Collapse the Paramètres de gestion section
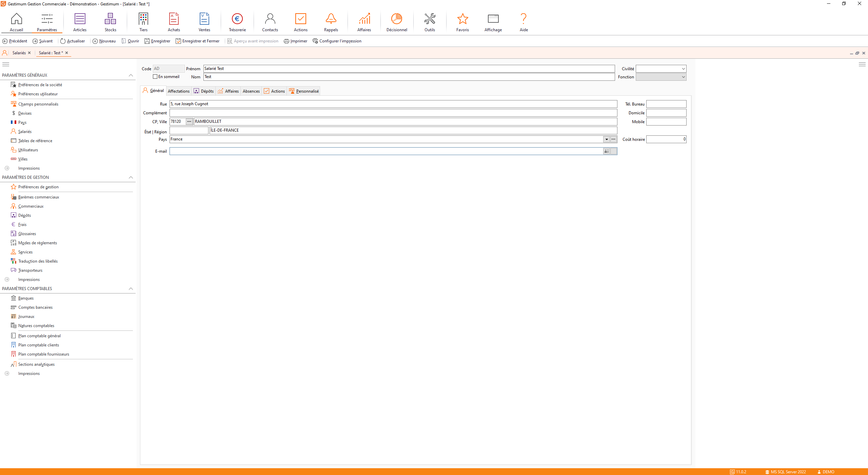The image size is (868, 475). tap(131, 177)
